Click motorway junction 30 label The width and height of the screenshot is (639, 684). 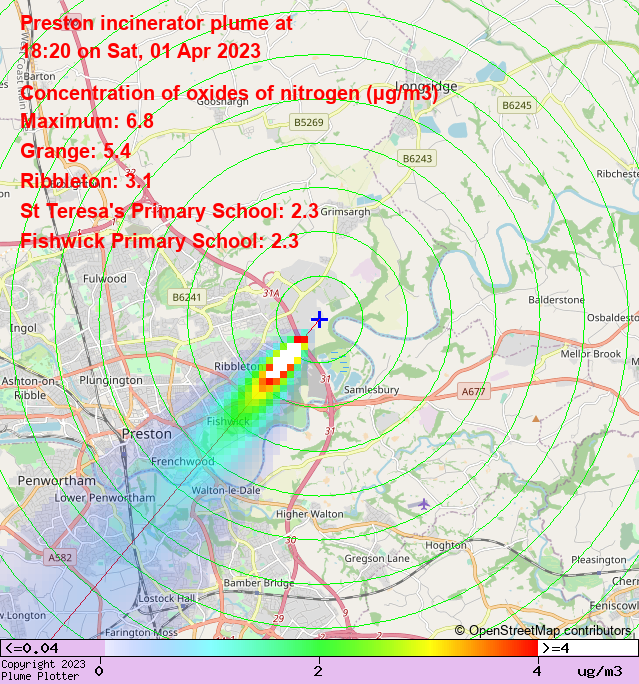(291, 540)
